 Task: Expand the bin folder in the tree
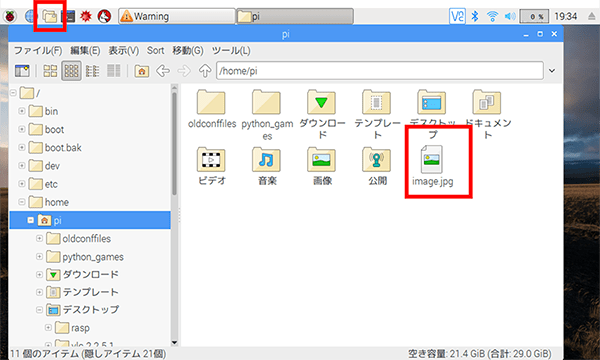point(22,111)
